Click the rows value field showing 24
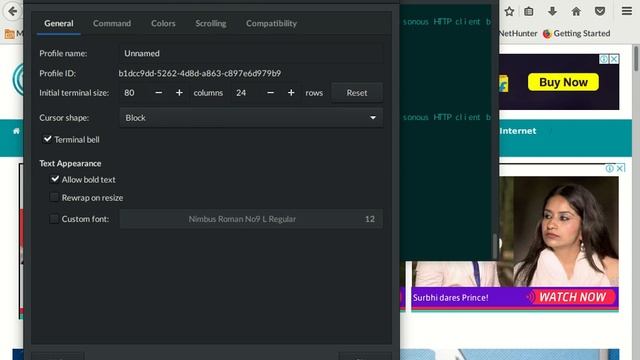Viewport: 640px width, 360px height. click(247, 93)
